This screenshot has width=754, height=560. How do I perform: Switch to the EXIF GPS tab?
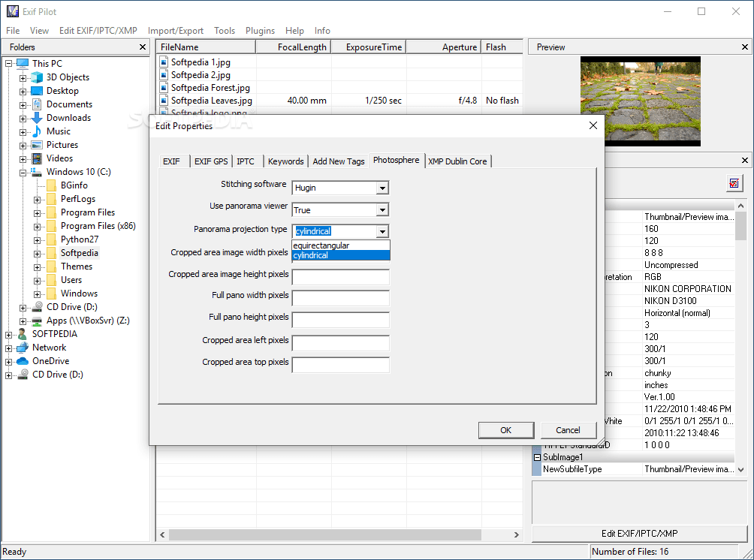[211, 161]
